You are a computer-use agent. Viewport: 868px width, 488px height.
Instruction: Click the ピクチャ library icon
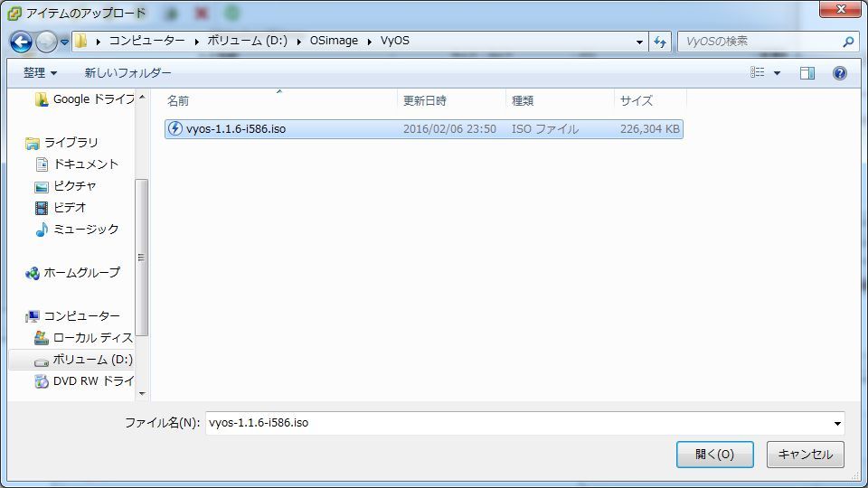[42, 186]
